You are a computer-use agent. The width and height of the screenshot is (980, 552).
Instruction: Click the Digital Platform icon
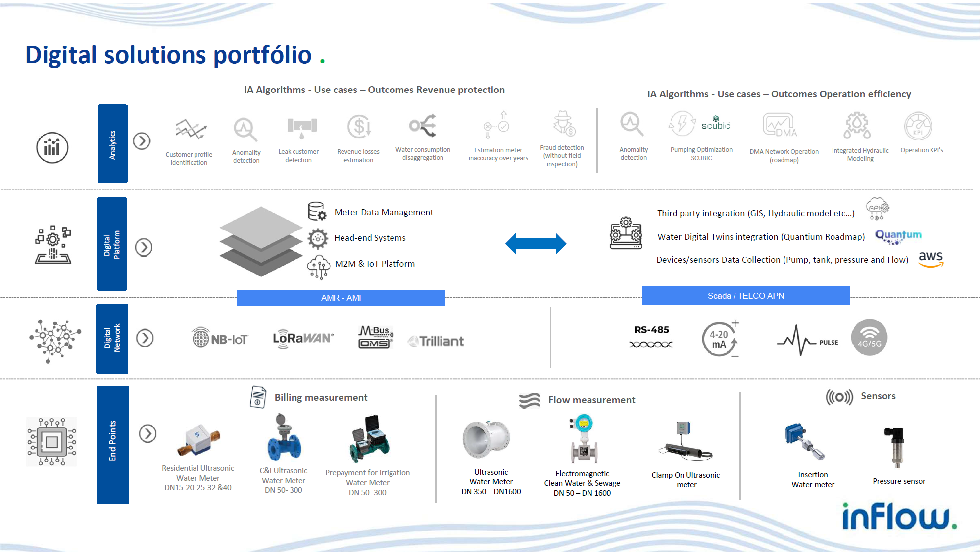(50, 245)
